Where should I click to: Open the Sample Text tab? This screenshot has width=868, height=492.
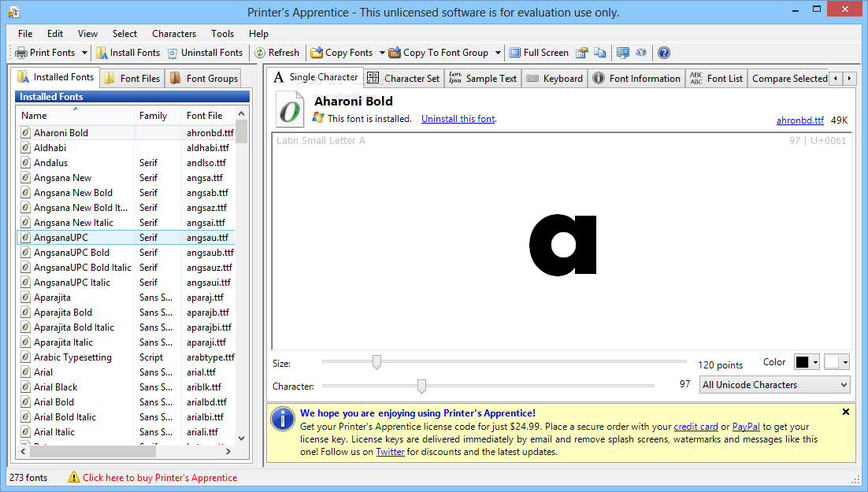[483, 79]
